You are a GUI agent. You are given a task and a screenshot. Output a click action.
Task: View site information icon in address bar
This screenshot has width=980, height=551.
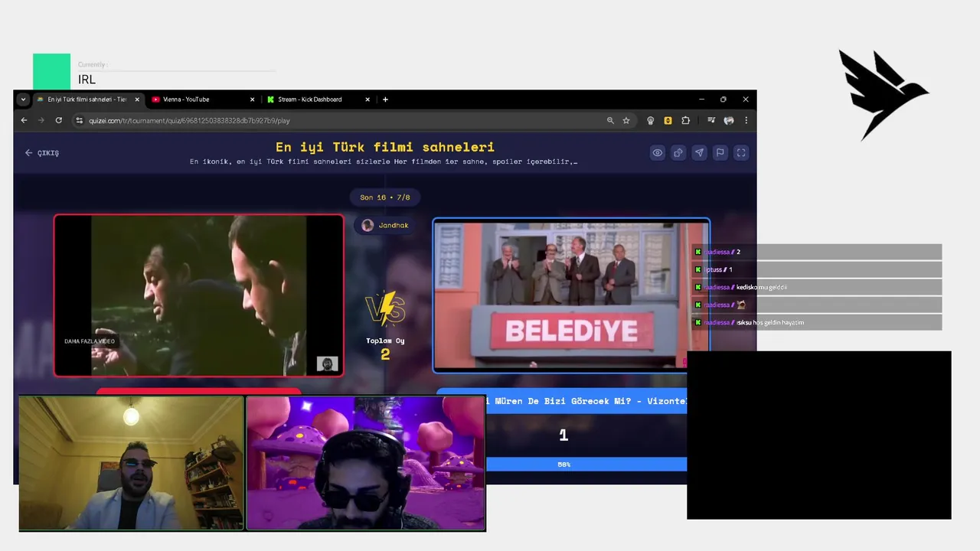[79, 120]
